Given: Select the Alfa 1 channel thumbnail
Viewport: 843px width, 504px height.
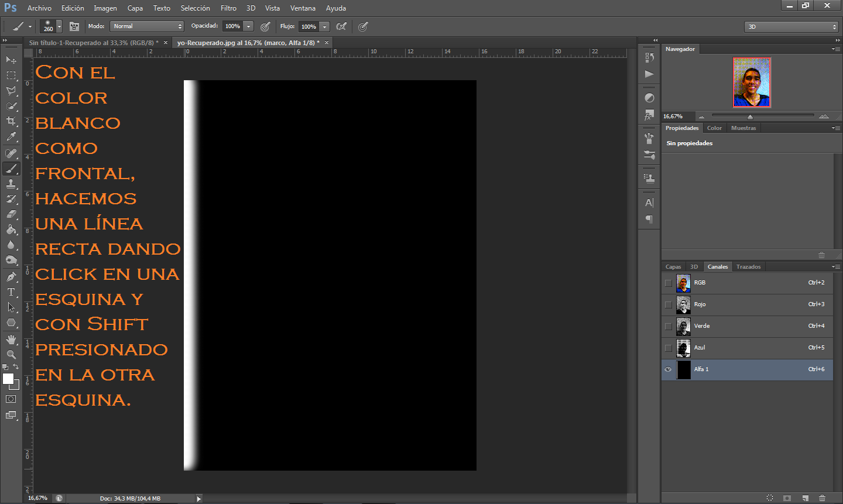Looking at the screenshot, I should (683, 370).
